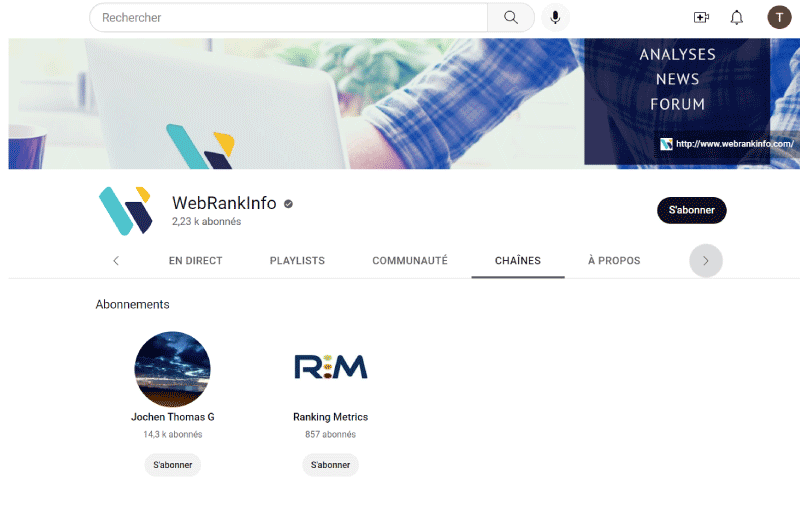Show earlier tabs with the left chevron
This screenshot has height=530, width=800.
[116, 261]
